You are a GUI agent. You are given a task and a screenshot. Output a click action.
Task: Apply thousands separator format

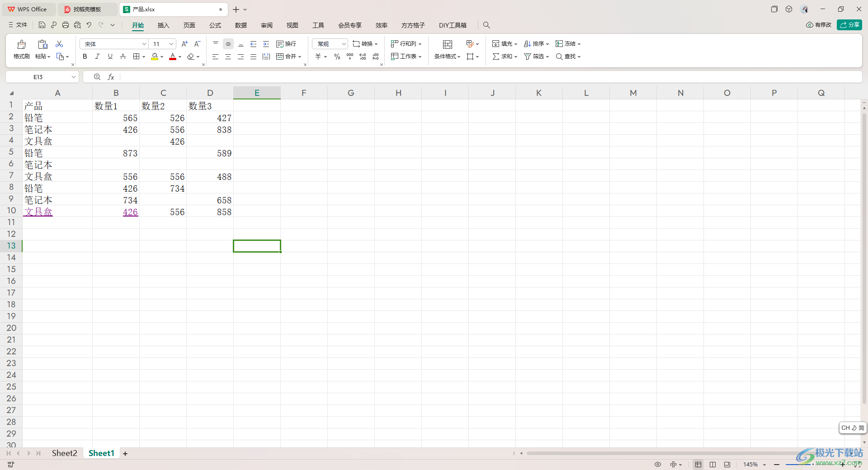coord(350,56)
